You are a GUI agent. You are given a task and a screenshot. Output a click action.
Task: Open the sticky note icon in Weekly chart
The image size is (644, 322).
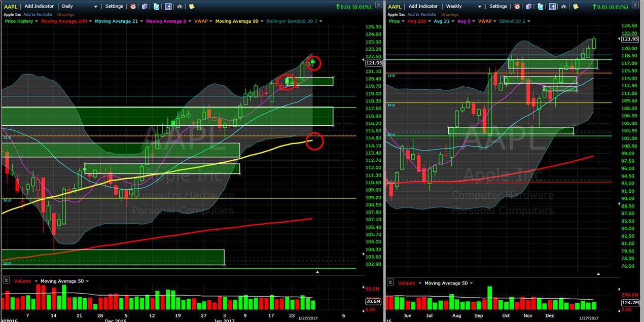[x=576, y=7]
